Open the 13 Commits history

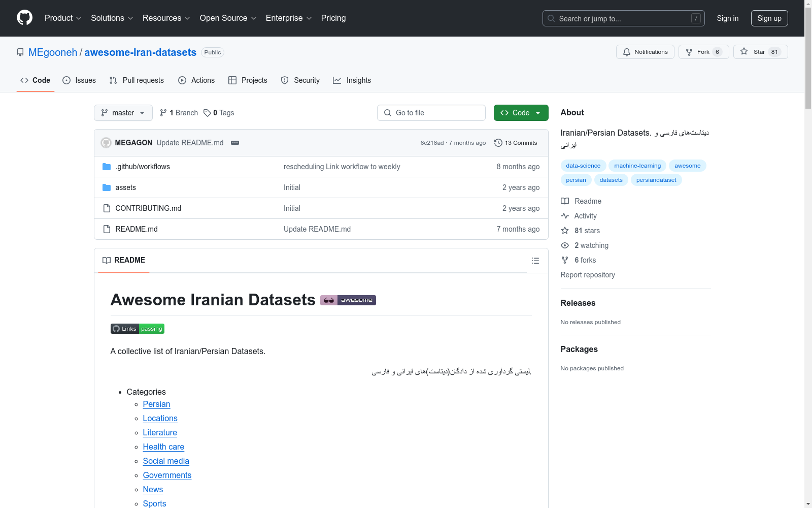tap(516, 143)
